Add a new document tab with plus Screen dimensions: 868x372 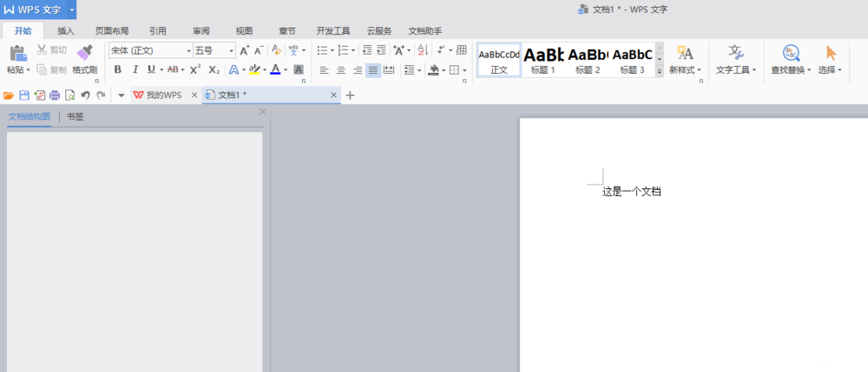click(x=350, y=95)
